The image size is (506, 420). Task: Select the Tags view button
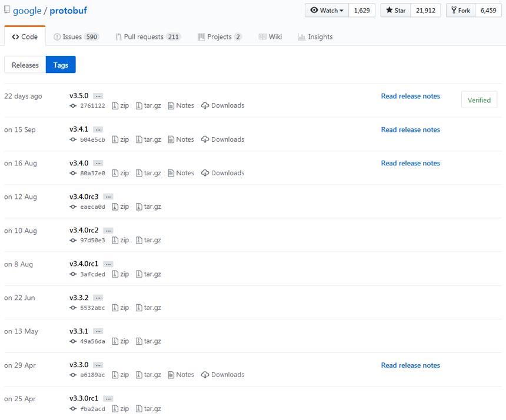coord(61,65)
